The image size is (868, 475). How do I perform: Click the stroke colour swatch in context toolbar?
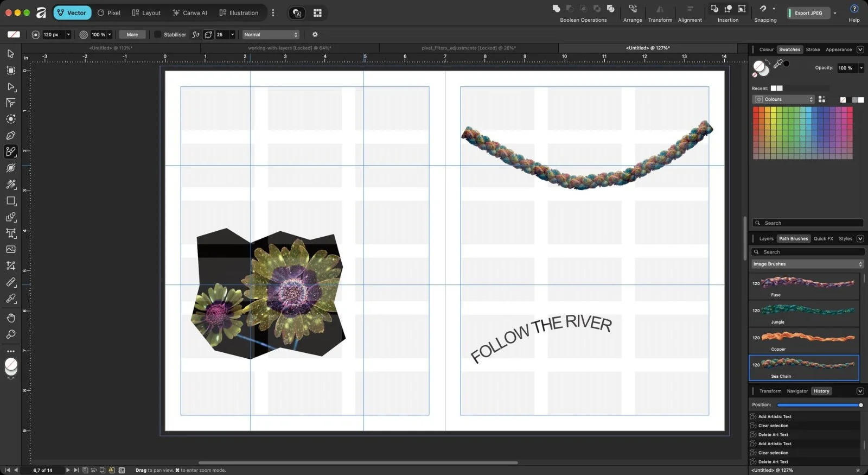pyautogui.click(x=14, y=34)
